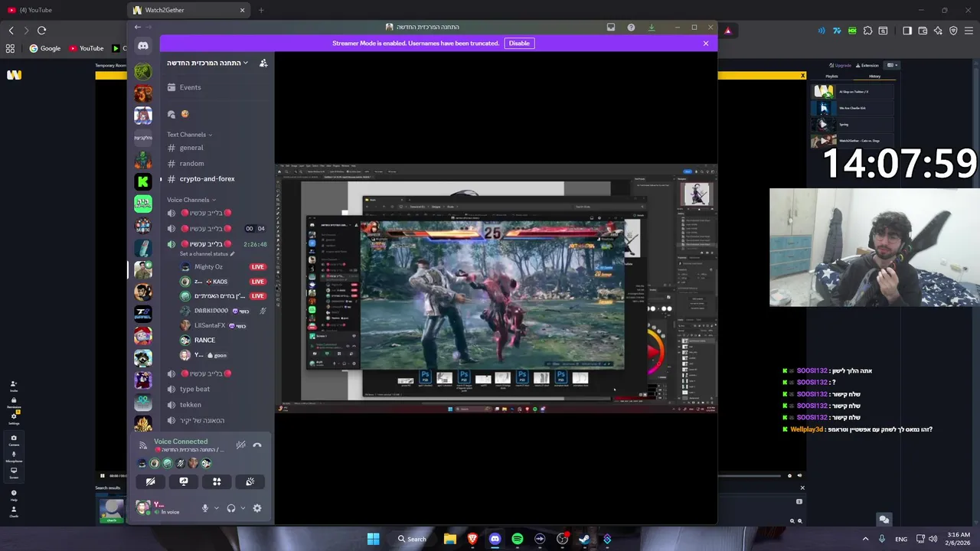Open Watch2Gether Settings in left sidebar
This screenshot has height=551, width=980.
pyautogui.click(x=14, y=418)
